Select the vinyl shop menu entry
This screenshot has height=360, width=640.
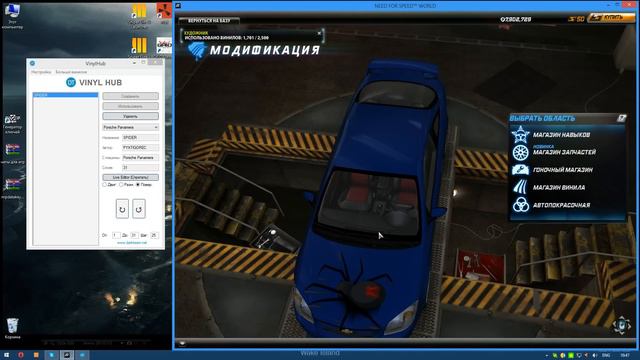pyautogui.click(x=559, y=187)
